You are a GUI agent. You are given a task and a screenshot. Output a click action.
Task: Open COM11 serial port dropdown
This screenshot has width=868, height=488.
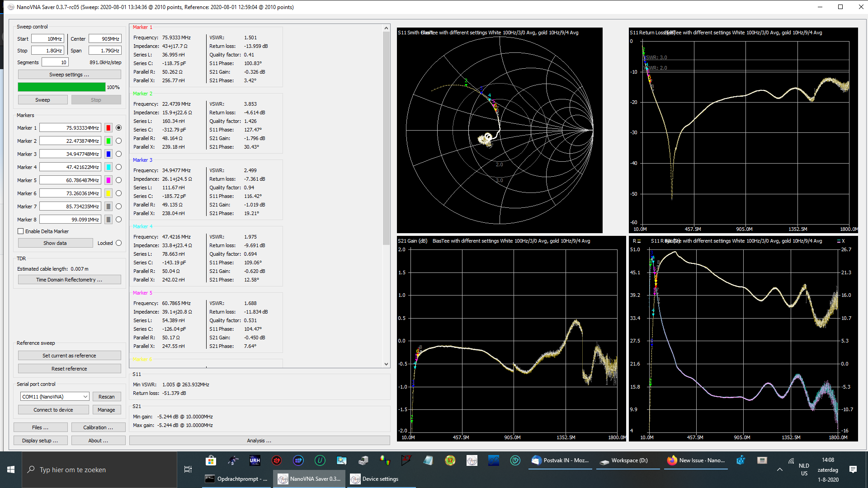[54, 397]
